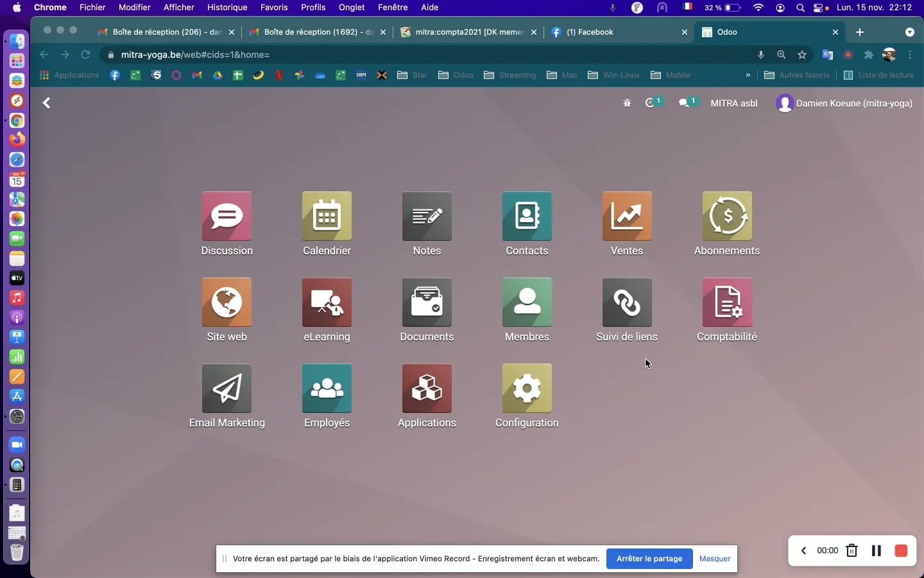Expand the MITRA asbl company switcher
The image size is (924, 578).
tap(734, 103)
